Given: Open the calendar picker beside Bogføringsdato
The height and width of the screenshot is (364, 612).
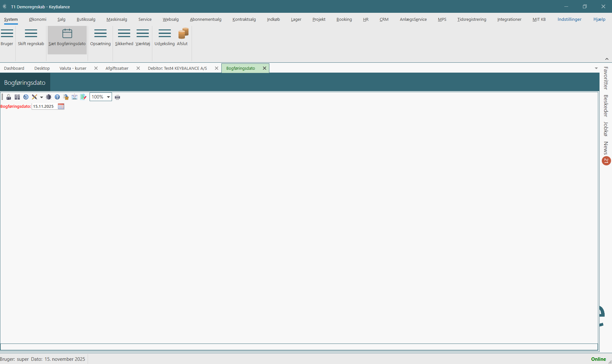Looking at the screenshot, I should point(61,107).
